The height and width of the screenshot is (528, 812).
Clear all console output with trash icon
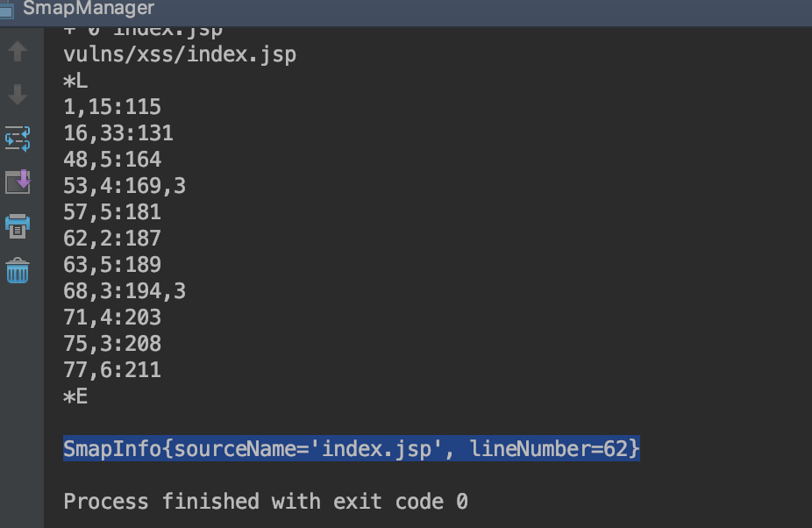click(18, 270)
